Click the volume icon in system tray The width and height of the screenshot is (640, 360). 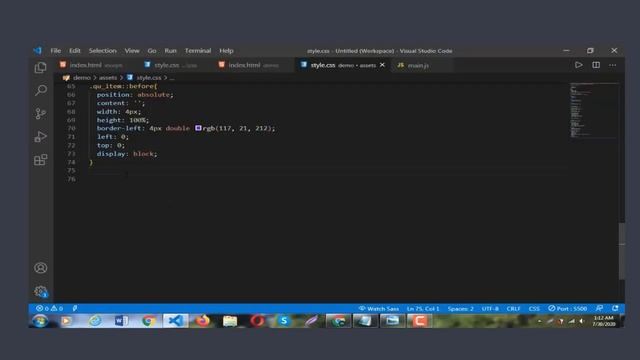[x=582, y=321]
